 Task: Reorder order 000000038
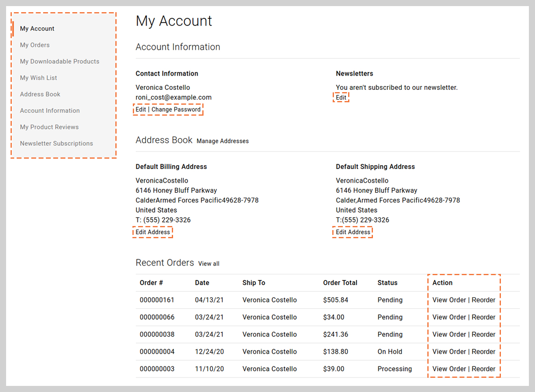click(483, 334)
